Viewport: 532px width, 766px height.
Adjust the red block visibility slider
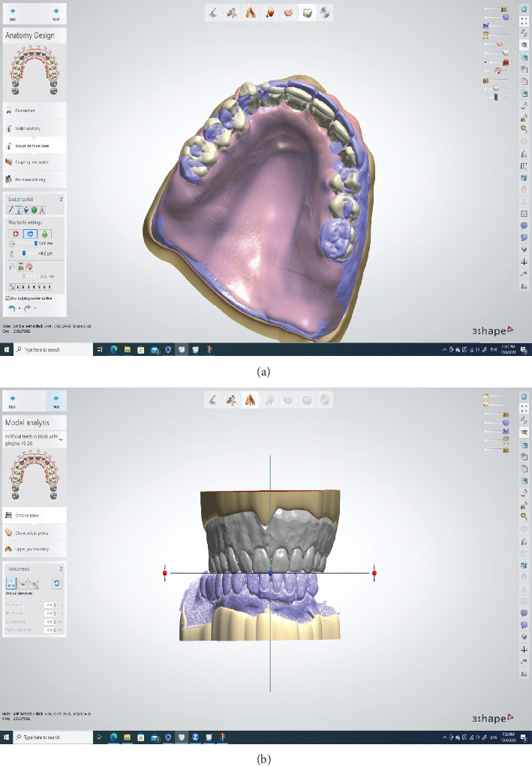[506, 62]
